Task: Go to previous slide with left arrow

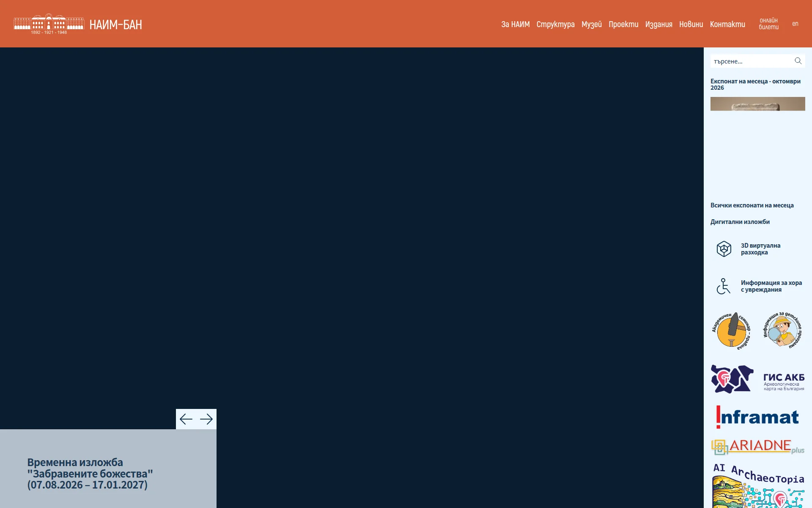Action: [186, 419]
